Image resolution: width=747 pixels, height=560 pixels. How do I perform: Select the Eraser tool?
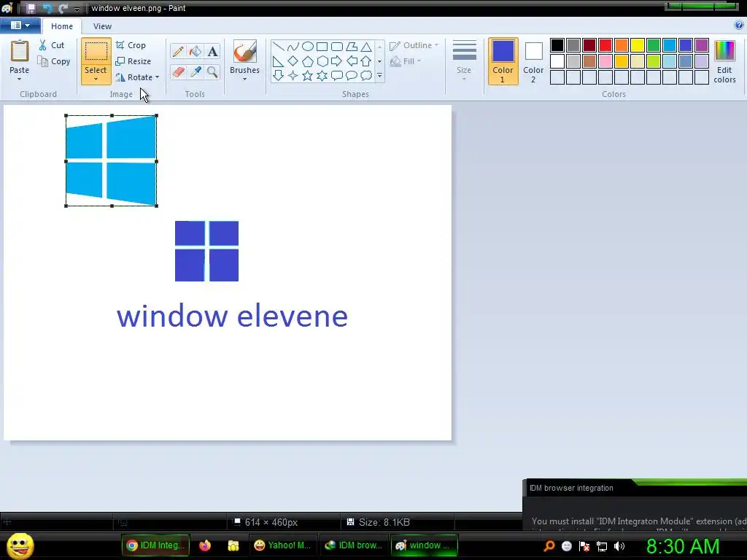tap(178, 72)
